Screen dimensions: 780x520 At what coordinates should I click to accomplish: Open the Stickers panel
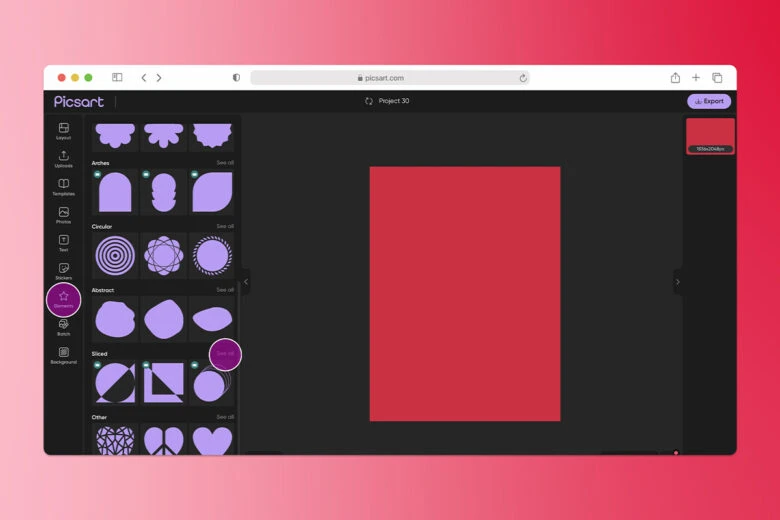tap(63, 270)
